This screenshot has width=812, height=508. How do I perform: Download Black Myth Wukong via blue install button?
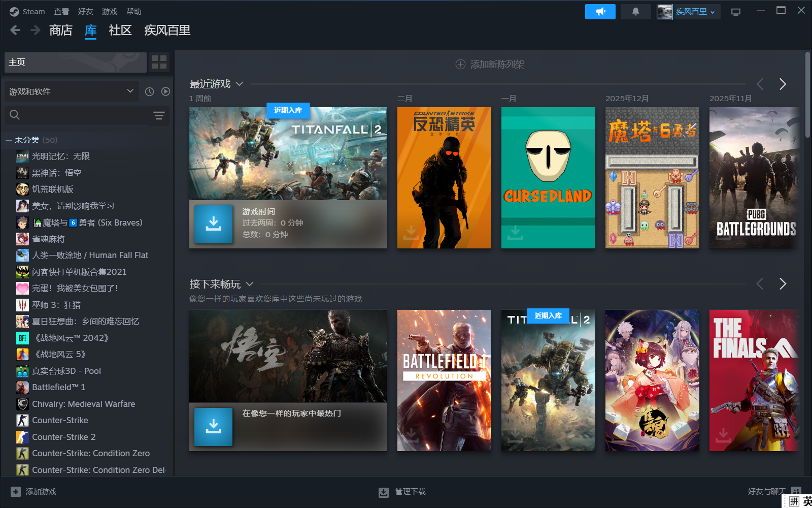pyautogui.click(x=214, y=427)
